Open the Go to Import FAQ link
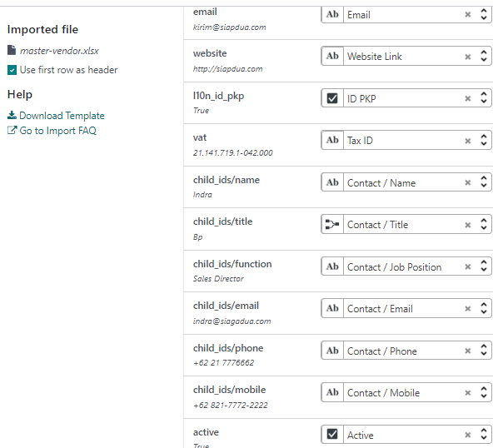This screenshot has height=448, width=493. (57, 131)
